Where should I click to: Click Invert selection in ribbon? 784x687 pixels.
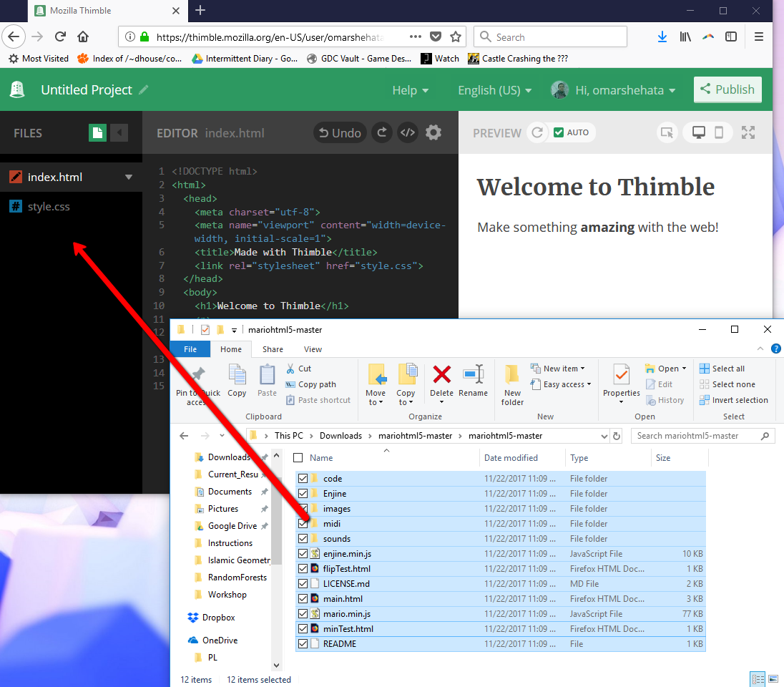tap(734, 400)
